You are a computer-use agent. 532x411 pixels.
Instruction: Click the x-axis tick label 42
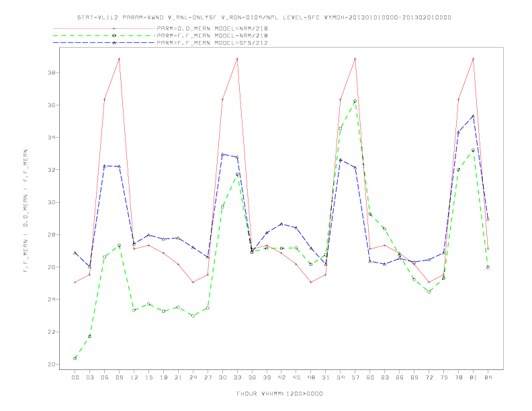(281, 377)
